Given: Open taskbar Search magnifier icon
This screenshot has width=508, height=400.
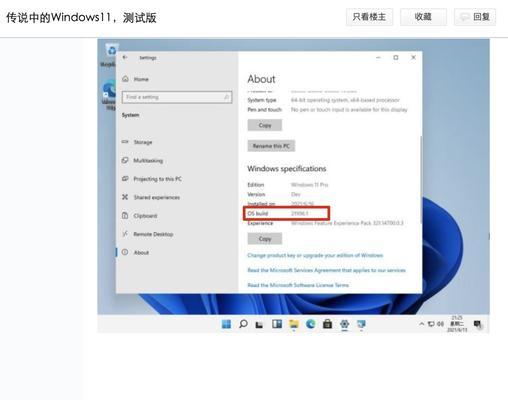Looking at the screenshot, I should (243, 324).
